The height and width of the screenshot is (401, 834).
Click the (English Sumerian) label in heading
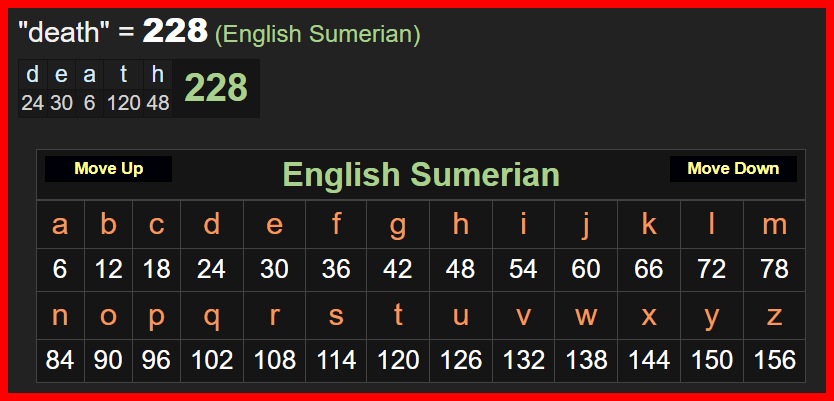[x=318, y=34]
